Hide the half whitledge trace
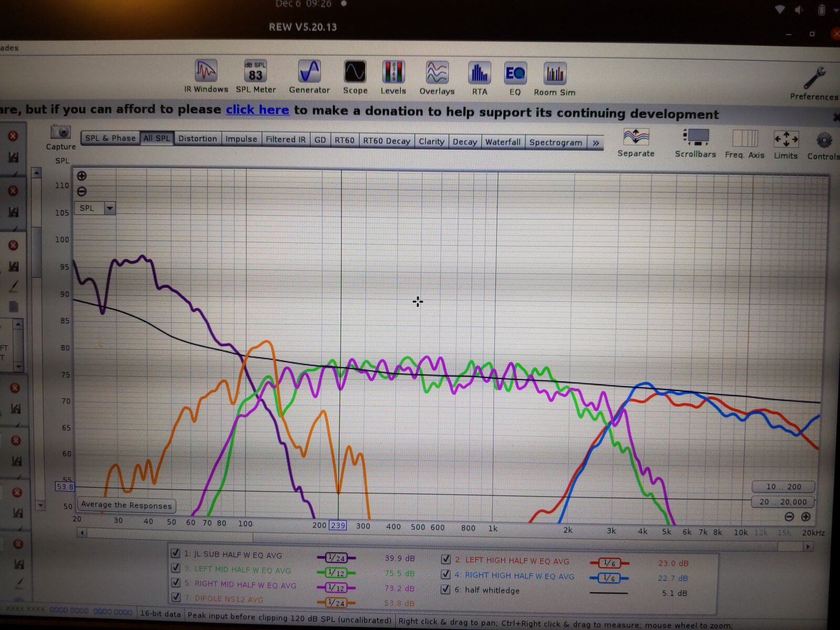The width and height of the screenshot is (840, 630). point(446,589)
